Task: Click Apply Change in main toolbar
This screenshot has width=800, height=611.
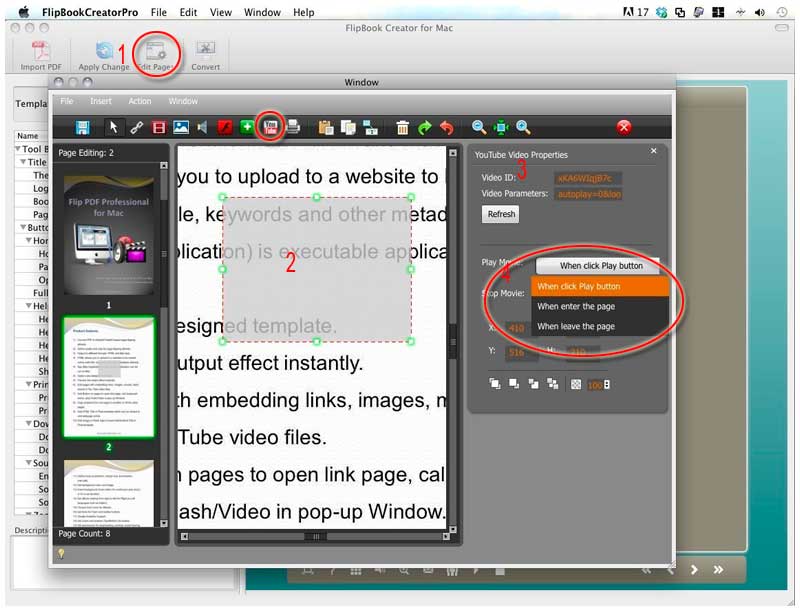Action: click(x=104, y=56)
